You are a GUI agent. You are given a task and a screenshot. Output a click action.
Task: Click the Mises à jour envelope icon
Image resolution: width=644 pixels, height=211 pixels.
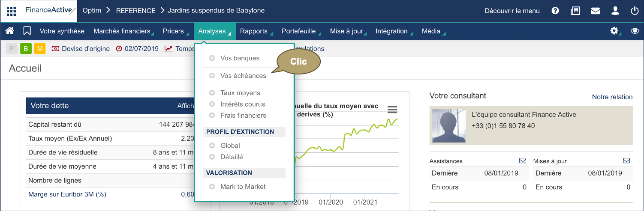626,161
